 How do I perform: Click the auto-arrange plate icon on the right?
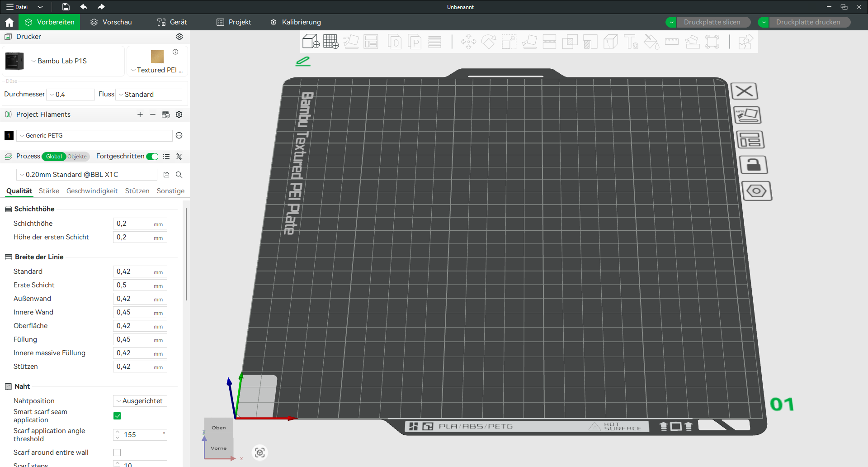pyautogui.click(x=748, y=115)
